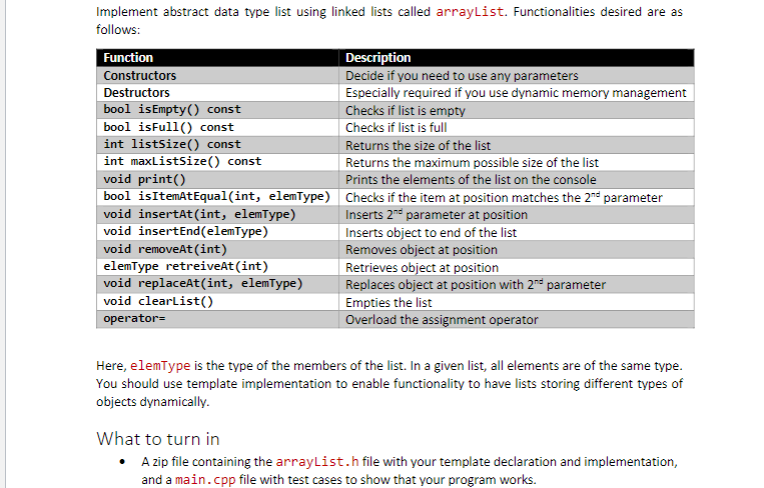The width and height of the screenshot is (764, 488).
Task: Click 'Especially required if you use dynamic memory management'
Action: (516, 93)
